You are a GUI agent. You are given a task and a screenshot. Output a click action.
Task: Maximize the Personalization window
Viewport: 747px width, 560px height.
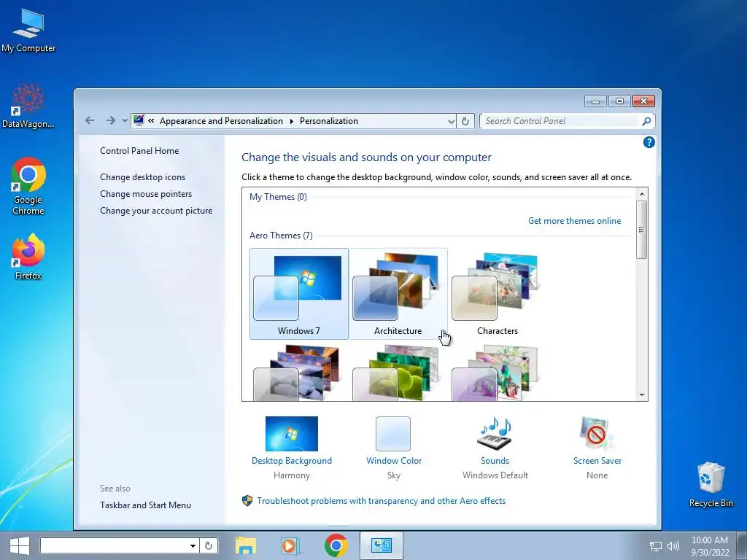(x=619, y=101)
